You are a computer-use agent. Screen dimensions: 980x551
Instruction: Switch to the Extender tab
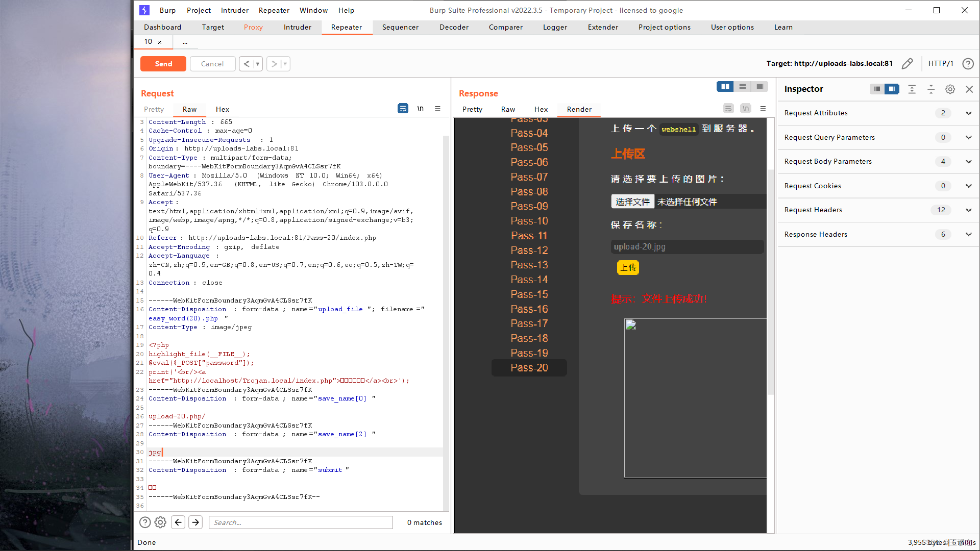tap(603, 28)
